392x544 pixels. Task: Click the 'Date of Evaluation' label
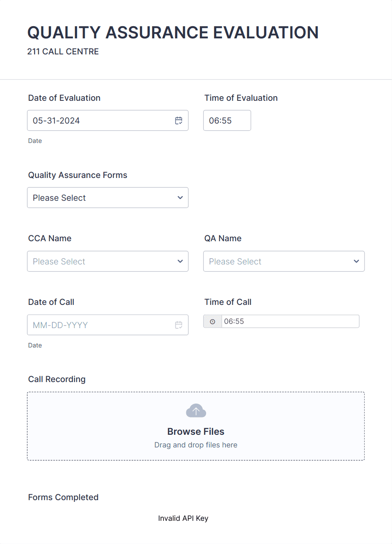(x=64, y=98)
